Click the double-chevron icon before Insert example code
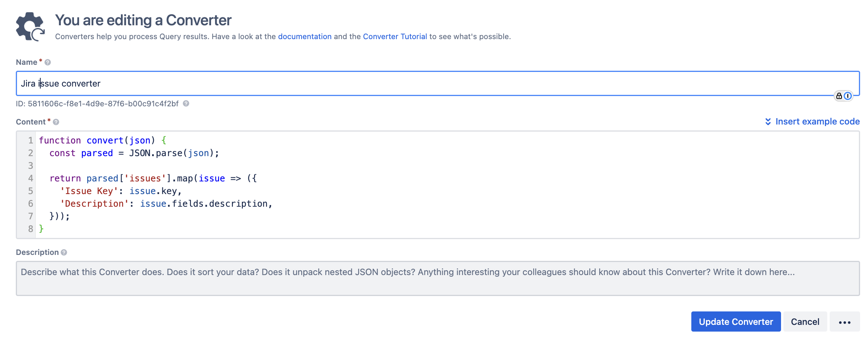 pyautogui.click(x=768, y=122)
